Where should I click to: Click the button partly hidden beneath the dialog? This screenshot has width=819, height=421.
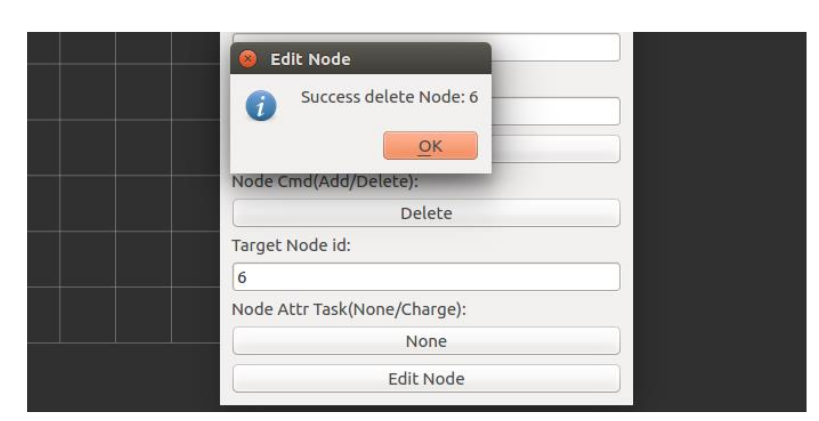[555, 149]
